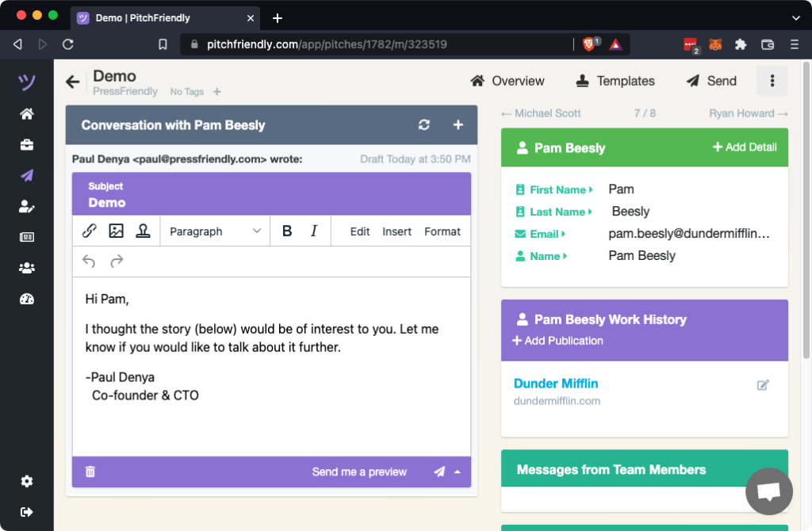Click the insert link icon in editor

point(90,231)
